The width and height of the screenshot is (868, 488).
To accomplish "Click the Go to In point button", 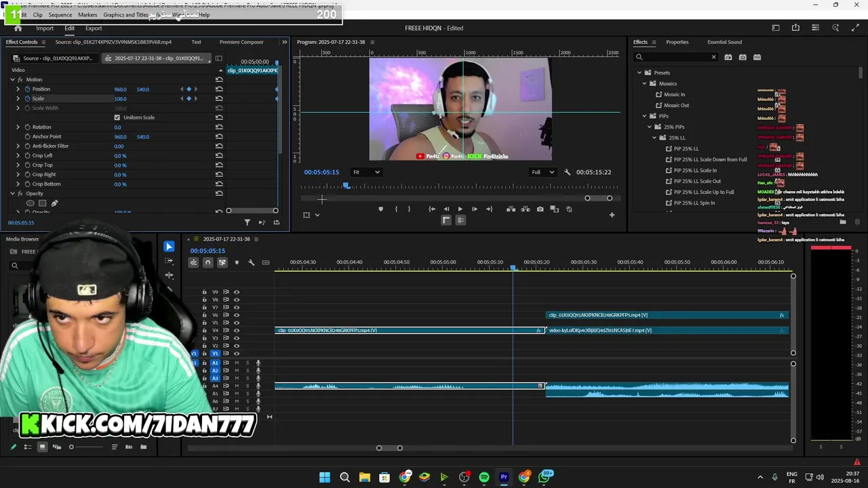I will tap(432, 209).
